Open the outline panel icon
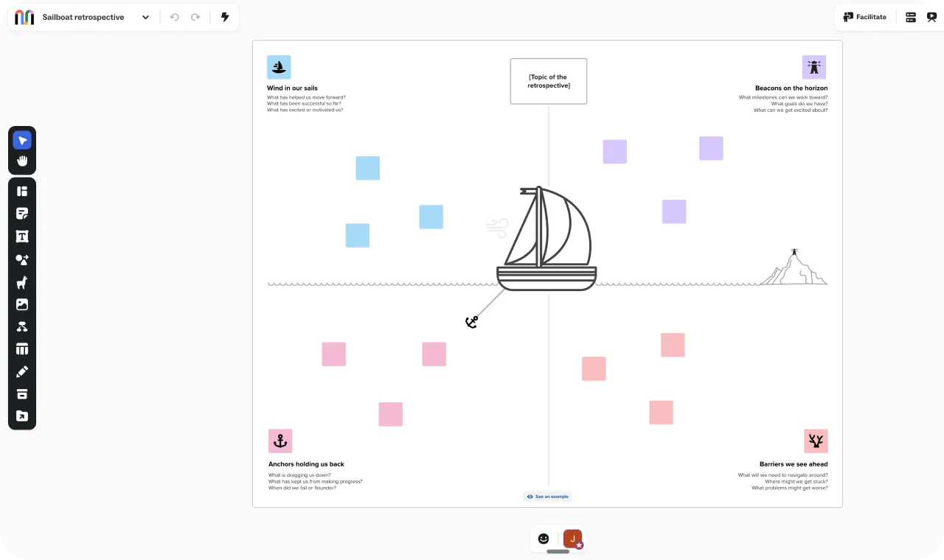Image resolution: width=944 pixels, height=560 pixels. click(911, 17)
